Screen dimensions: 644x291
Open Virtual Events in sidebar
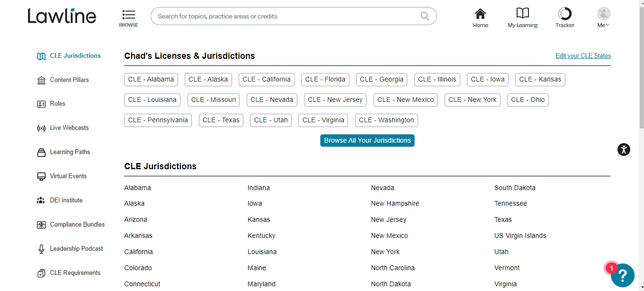pos(69,176)
